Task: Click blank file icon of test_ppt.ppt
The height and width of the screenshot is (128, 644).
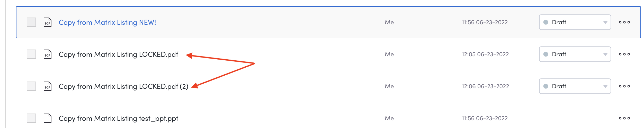Action: click(48, 118)
